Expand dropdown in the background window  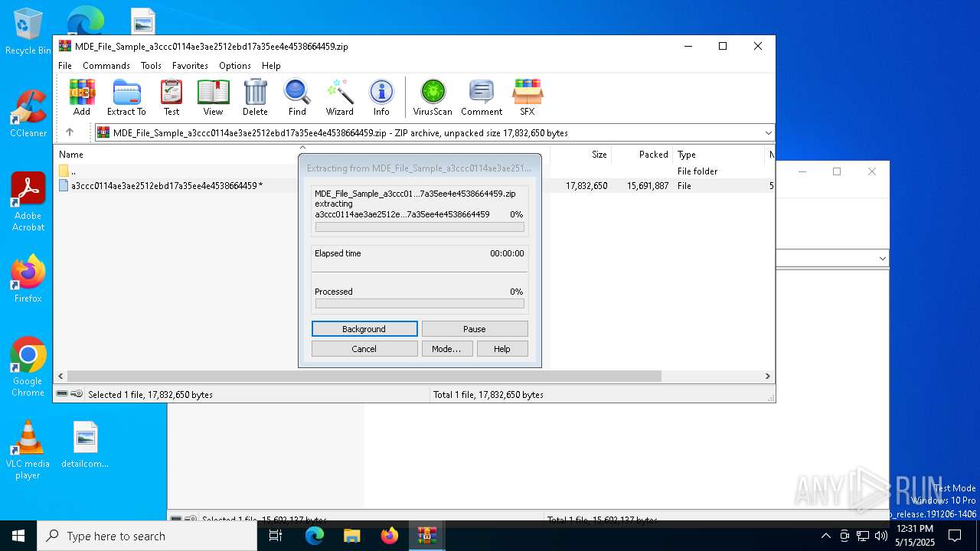tap(882, 259)
